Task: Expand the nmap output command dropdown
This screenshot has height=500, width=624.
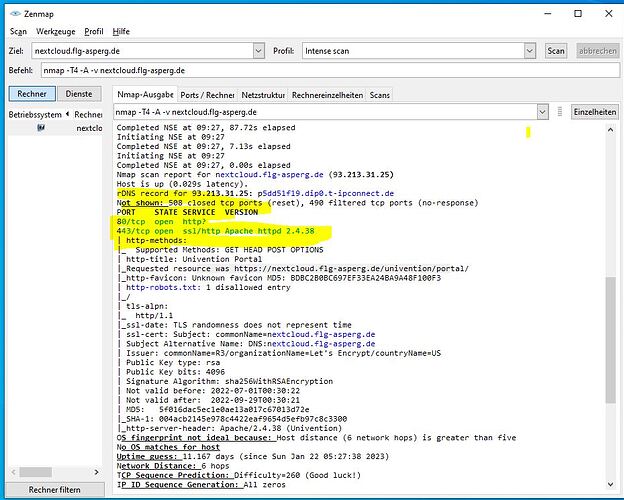Action: pos(542,112)
